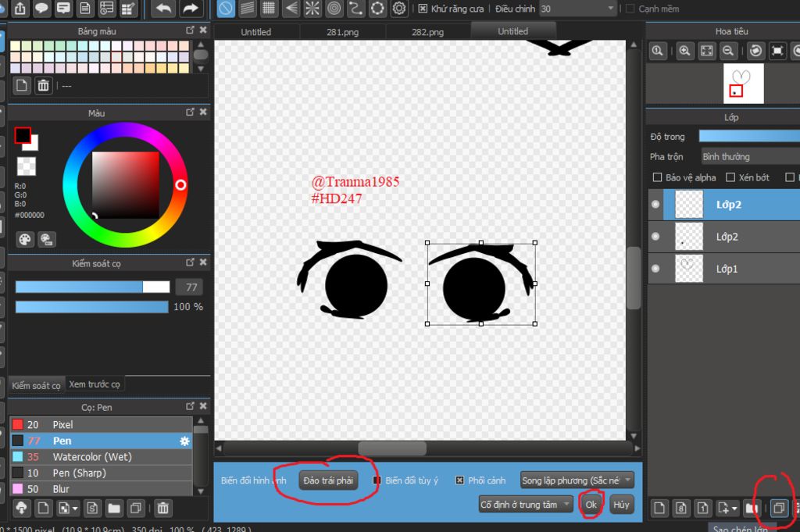Enable the Bảo vệ alpha checkbox
This screenshot has height=532, width=800.
657,177
